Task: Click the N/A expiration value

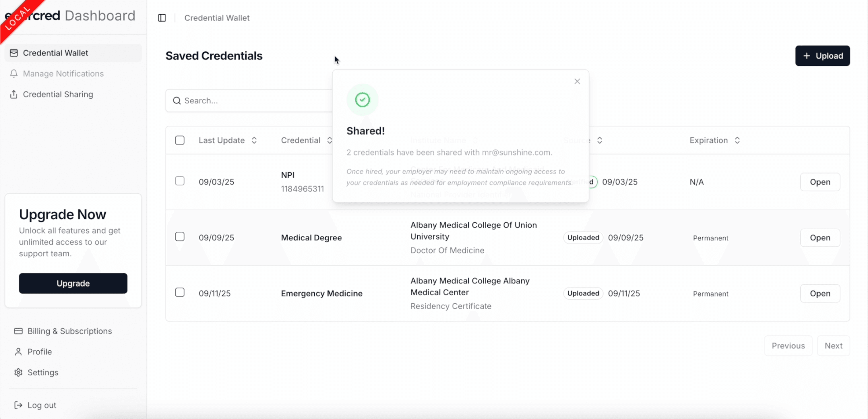Action: 696,182
